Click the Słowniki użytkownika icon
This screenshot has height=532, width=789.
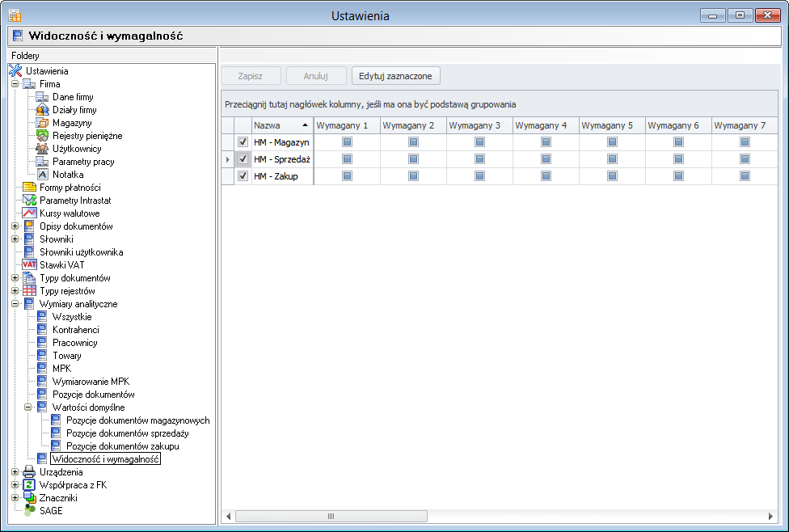(29, 252)
